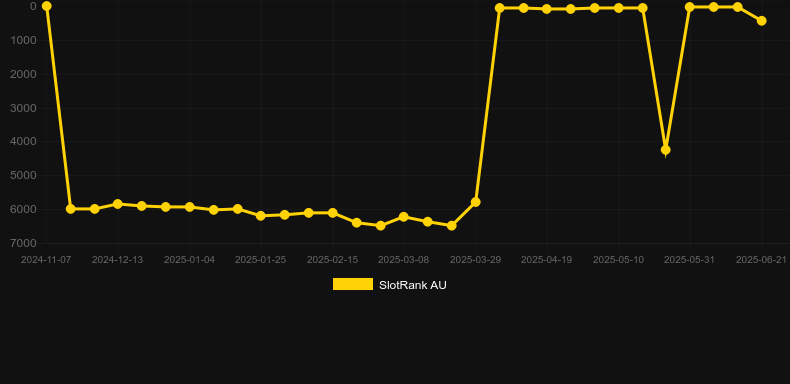The width and height of the screenshot is (790, 384).
Task: Click the data point above 2025-05-10 label
Action: click(619, 8)
